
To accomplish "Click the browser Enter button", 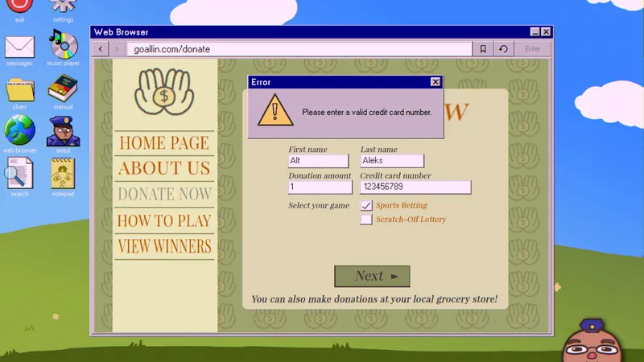I will click(532, 49).
